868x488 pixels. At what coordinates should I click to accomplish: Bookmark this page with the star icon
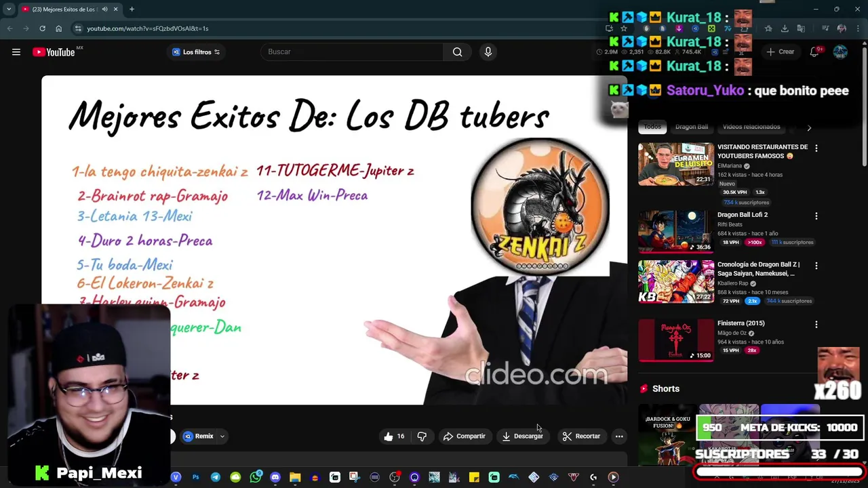click(624, 28)
